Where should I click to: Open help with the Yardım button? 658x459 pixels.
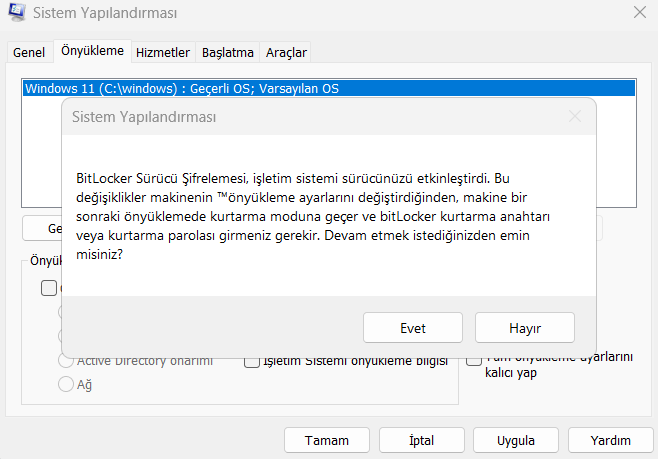610,440
